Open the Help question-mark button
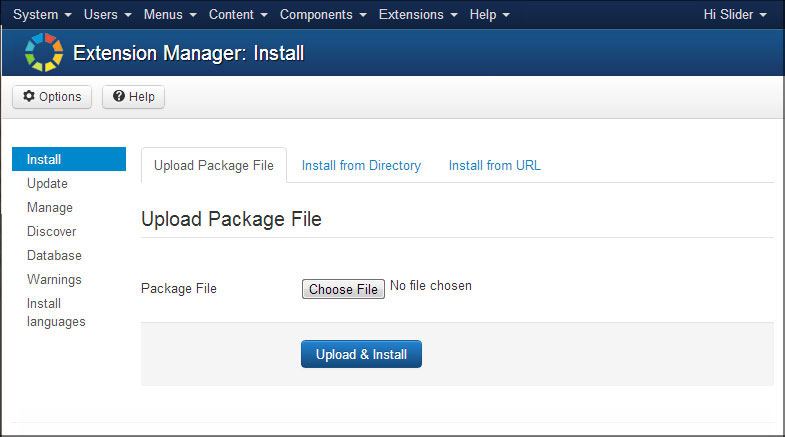Screen dimensions: 785x437 tap(133, 97)
